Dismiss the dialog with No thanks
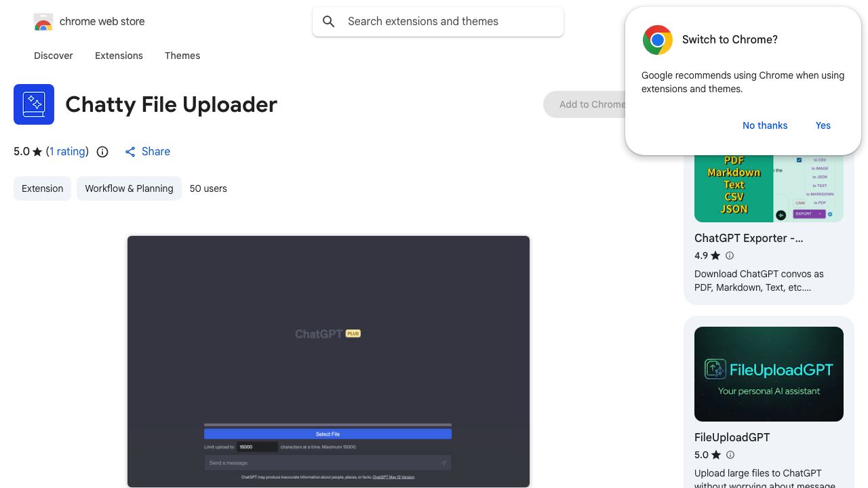Image resolution: width=868 pixels, height=488 pixels. 765,125
